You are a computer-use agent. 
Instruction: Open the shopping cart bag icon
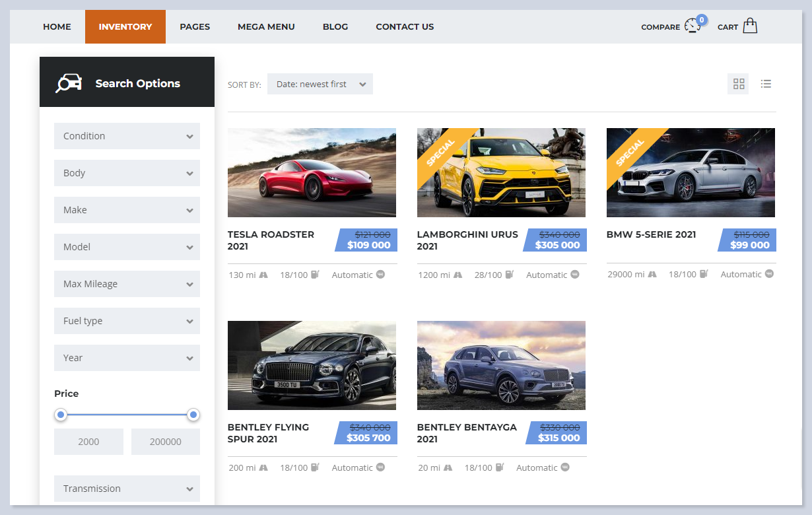click(x=749, y=26)
